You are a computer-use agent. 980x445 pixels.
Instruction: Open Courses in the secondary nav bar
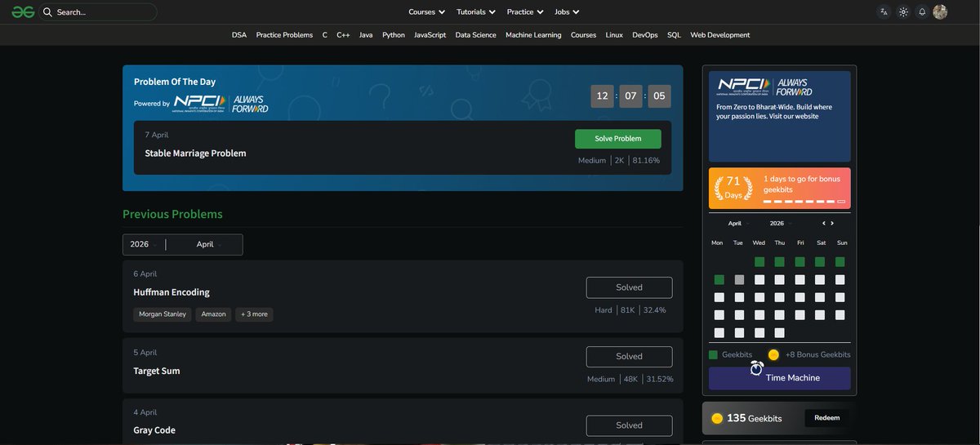click(583, 35)
